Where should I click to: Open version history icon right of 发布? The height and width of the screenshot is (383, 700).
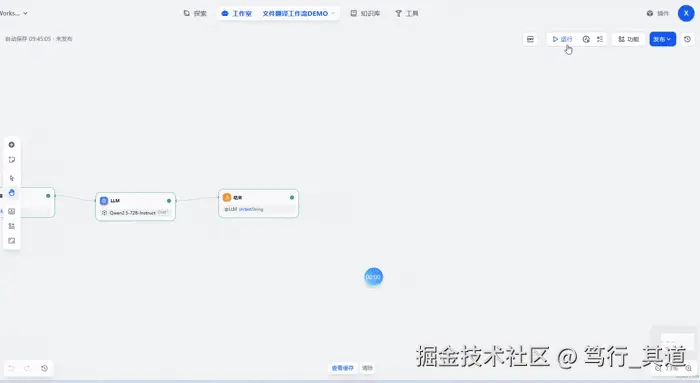tap(688, 39)
